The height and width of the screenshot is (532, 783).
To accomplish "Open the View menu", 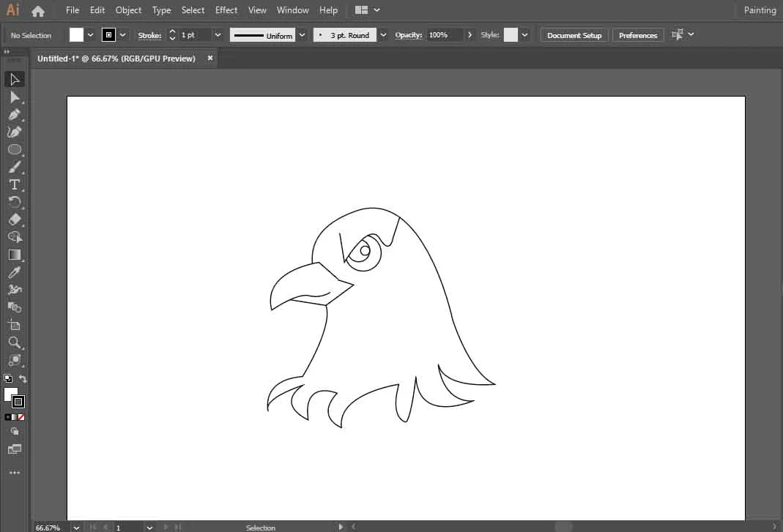I will click(257, 10).
